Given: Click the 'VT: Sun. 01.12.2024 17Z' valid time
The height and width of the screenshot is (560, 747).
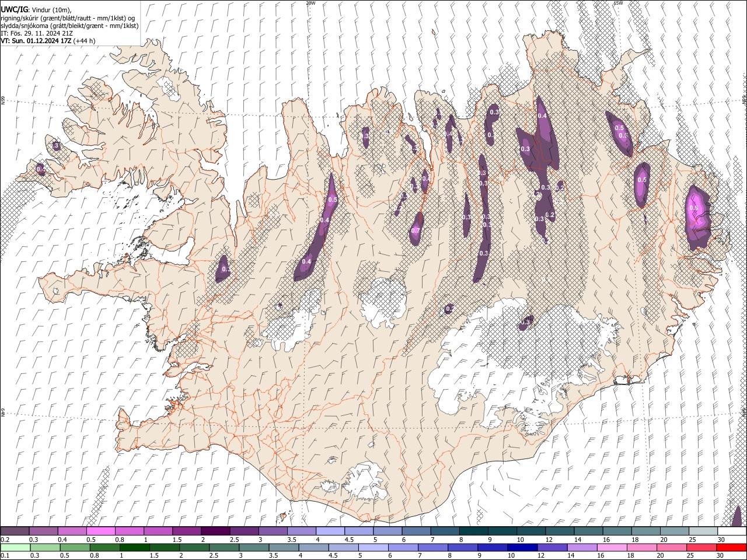Looking at the screenshot, I should pyautogui.click(x=36, y=41).
